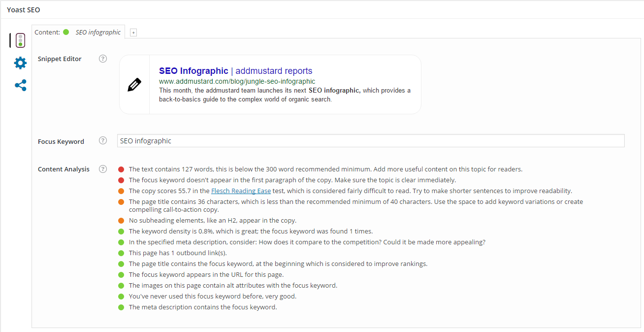Show help for Focus Keyword
This screenshot has width=644, height=332.
tap(103, 140)
